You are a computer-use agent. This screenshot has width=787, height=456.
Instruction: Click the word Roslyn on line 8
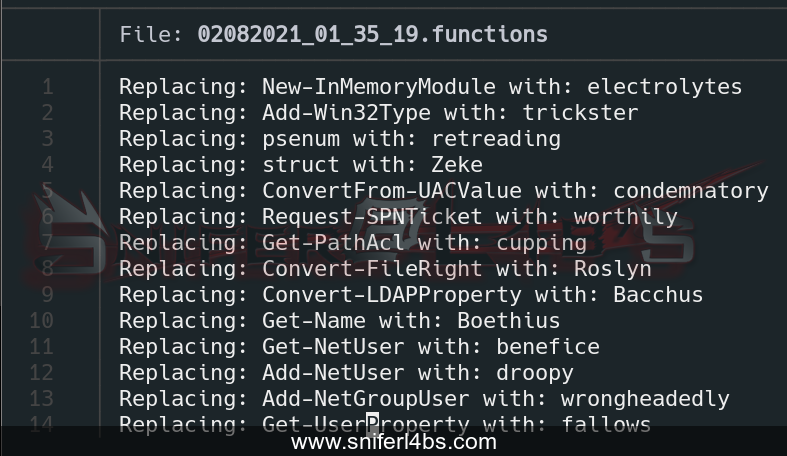coord(613,269)
